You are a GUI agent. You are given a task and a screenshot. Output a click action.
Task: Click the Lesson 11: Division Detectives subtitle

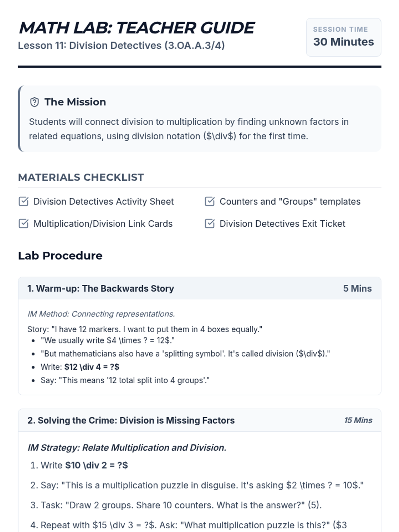click(121, 46)
